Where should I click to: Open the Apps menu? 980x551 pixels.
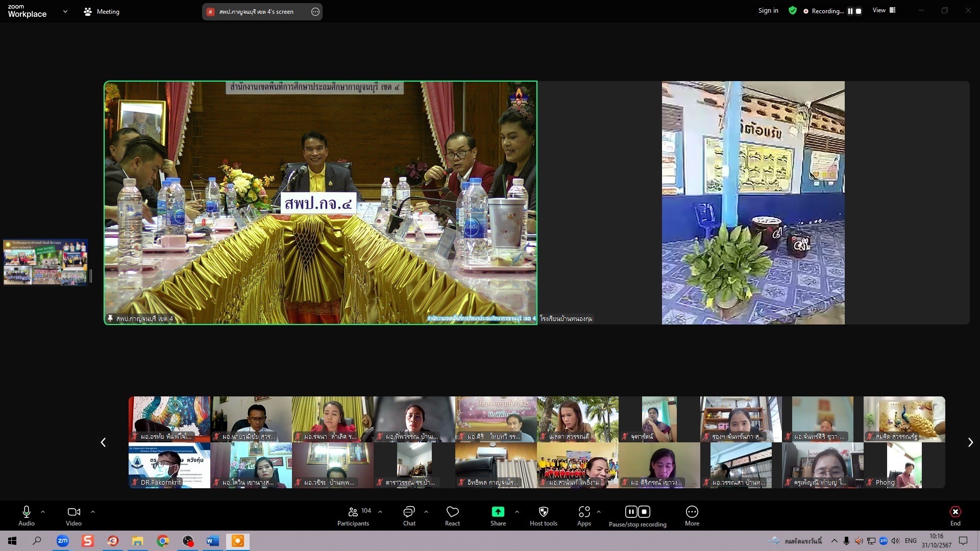pos(584,516)
